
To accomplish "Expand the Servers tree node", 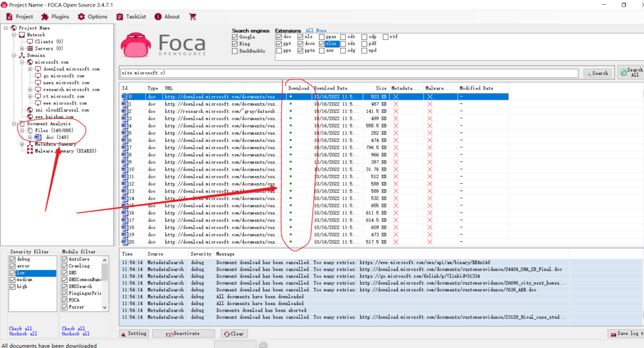I will [22, 48].
